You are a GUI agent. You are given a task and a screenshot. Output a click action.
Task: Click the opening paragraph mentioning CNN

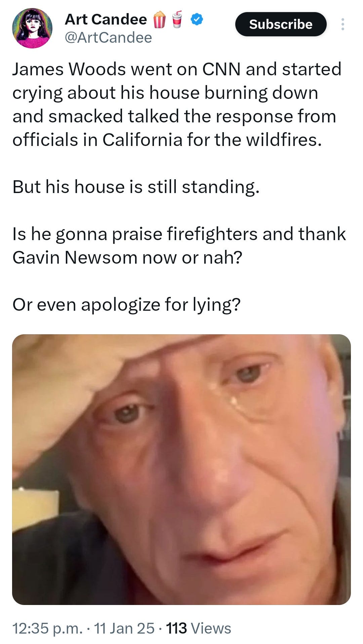pos(177,104)
